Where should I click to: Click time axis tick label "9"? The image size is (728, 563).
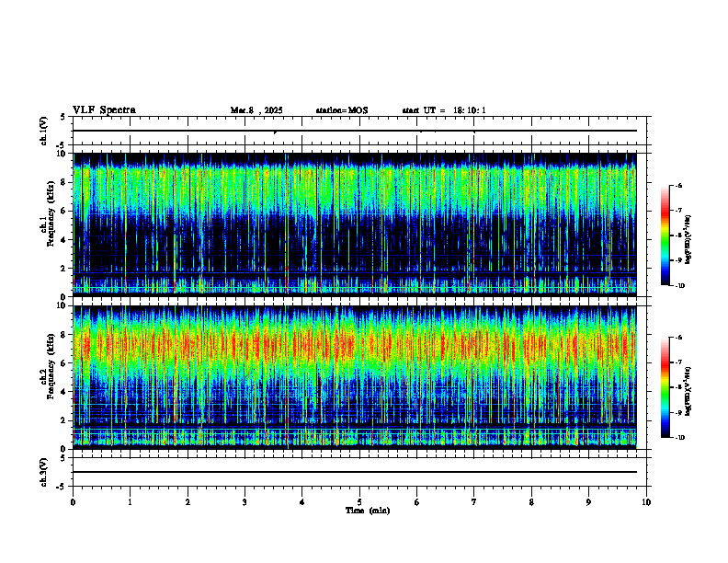[x=588, y=502]
